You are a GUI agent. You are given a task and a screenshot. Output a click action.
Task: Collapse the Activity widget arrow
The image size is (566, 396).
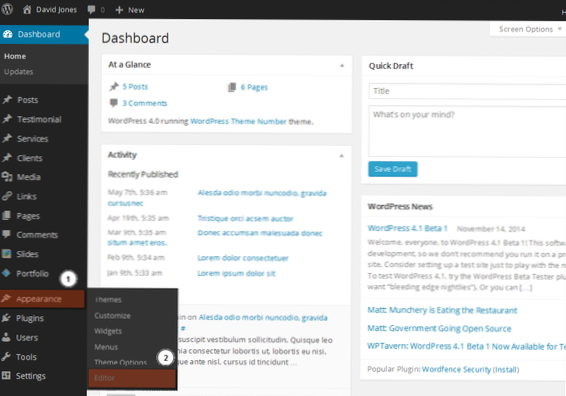click(x=341, y=156)
